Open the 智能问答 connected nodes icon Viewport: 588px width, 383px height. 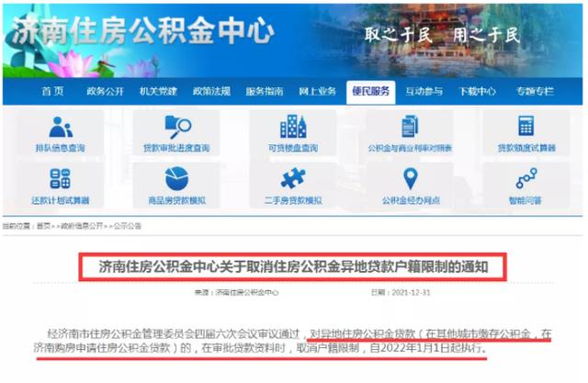526,178
